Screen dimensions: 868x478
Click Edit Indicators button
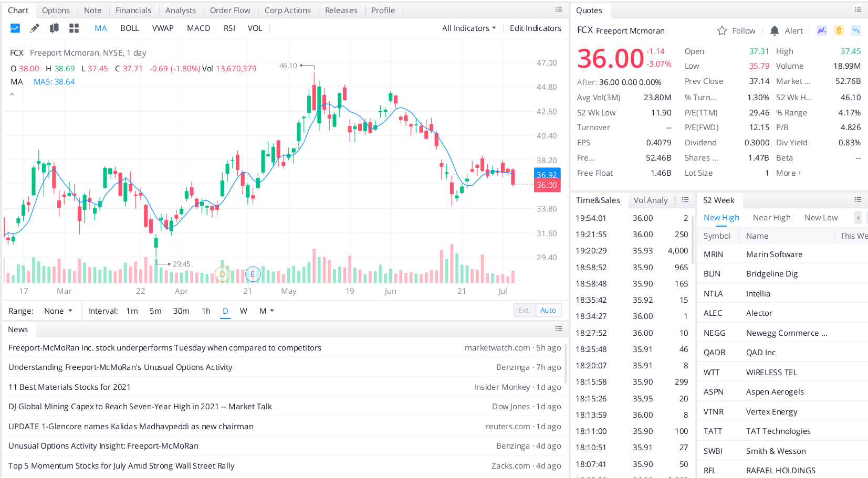pos(536,28)
